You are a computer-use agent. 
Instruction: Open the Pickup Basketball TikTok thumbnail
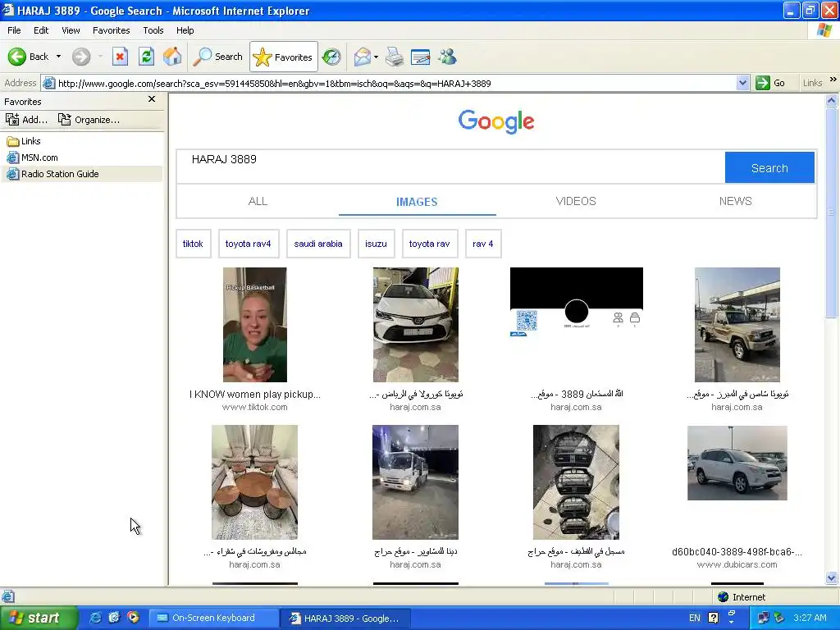[x=255, y=325]
